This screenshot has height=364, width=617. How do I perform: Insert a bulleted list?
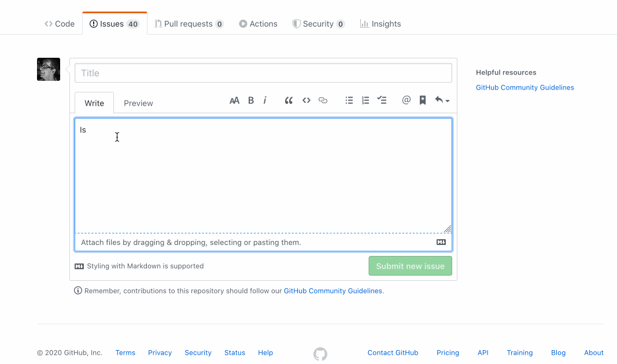(x=349, y=100)
